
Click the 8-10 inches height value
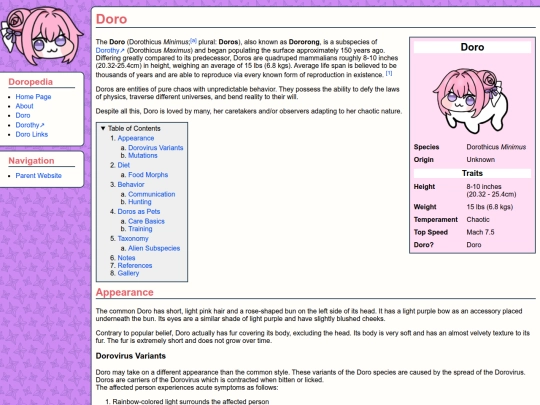point(491,190)
